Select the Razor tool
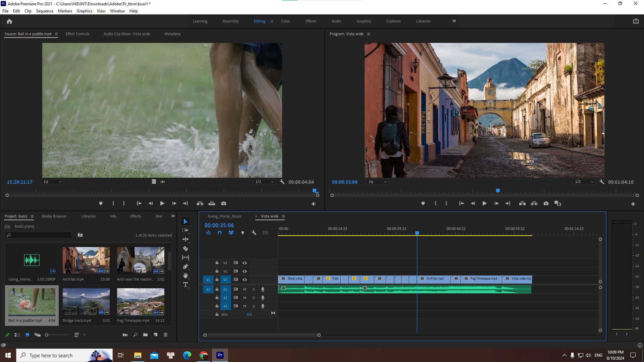This screenshot has width=644, height=362. [185, 249]
